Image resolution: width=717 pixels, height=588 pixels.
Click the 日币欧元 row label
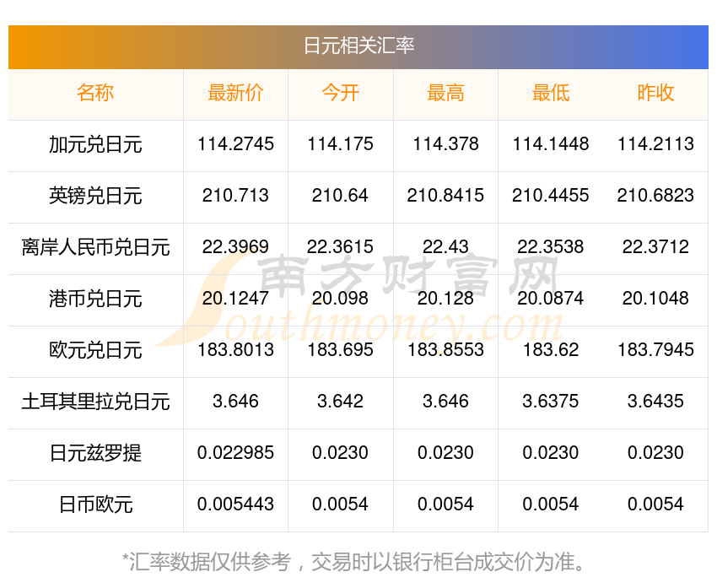pos(95,504)
